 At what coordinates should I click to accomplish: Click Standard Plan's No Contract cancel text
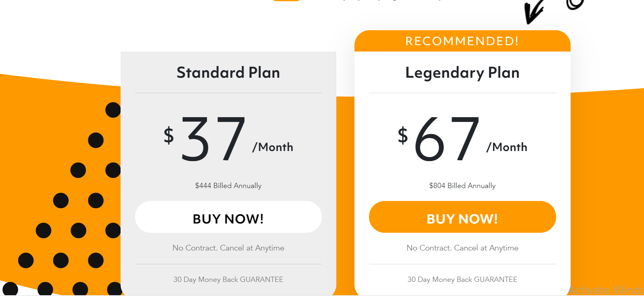pyautogui.click(x=228, y=248)
